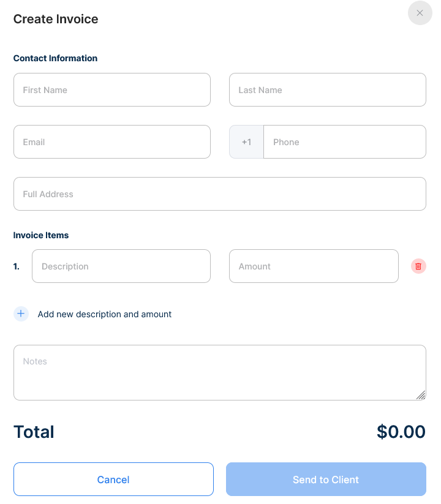
Task: Click the Invoice Items section heading
Action: 41,235
